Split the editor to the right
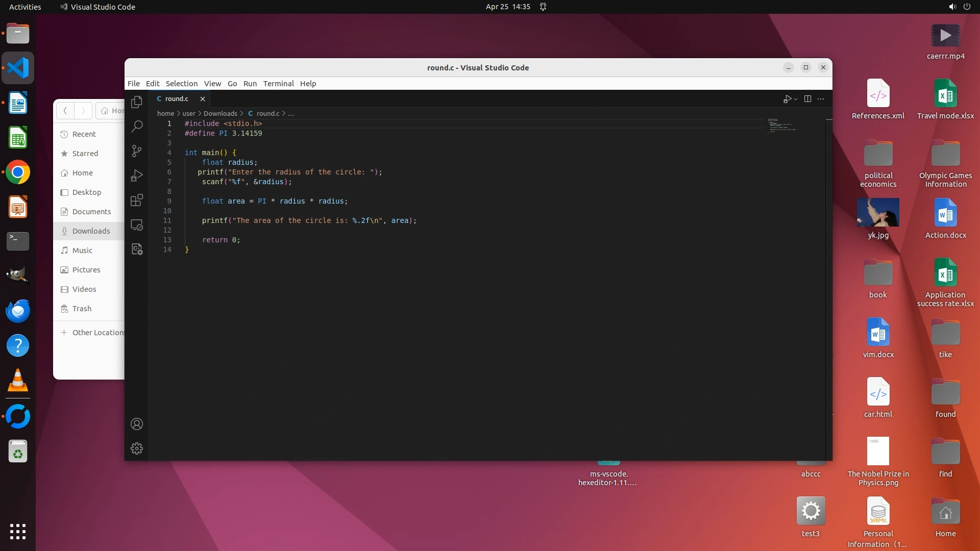This screenshot has width=980, height=551. [x=807, y=99]
